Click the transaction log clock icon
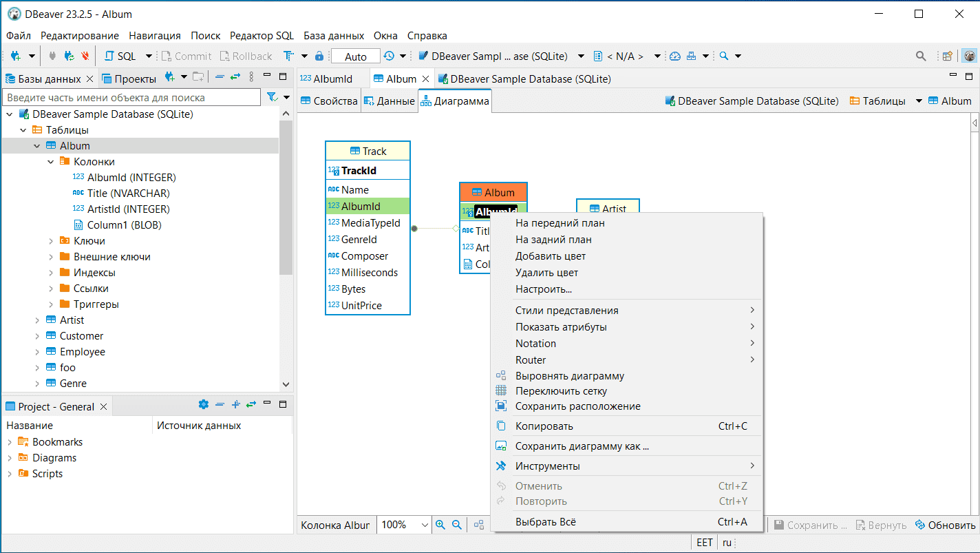The width and height of the screenshot is (980, 553). (x=389, y=56)
